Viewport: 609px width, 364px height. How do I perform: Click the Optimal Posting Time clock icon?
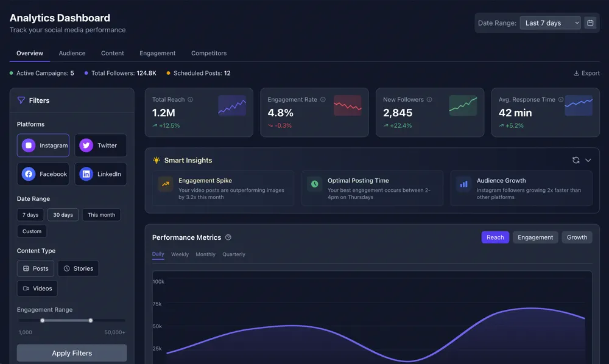314,184
